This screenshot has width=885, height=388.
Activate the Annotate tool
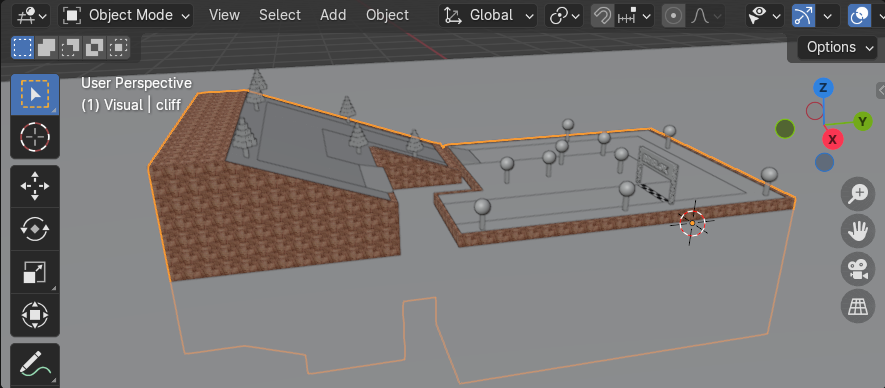(x=35, y=364)
